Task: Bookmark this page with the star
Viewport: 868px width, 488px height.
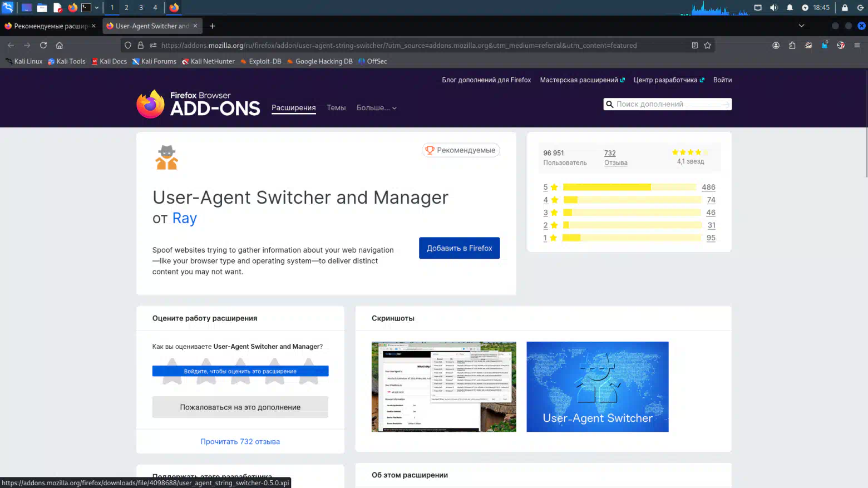Action: click(707, 46)
